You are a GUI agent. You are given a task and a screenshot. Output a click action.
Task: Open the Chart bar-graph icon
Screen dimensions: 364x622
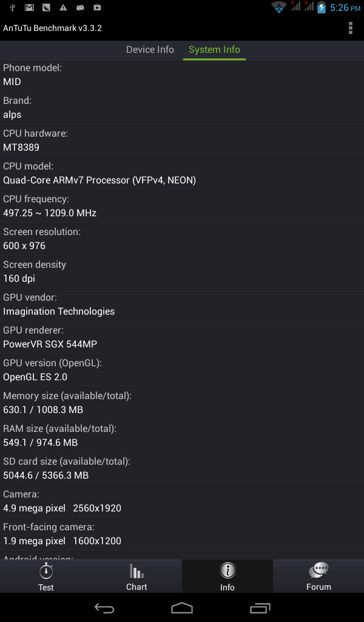[x=136, y=571]
